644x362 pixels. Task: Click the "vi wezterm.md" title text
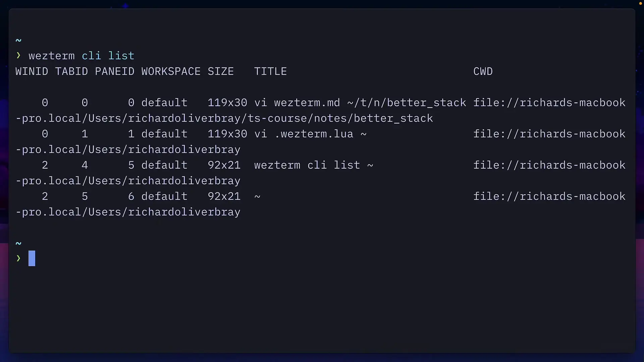point(297,103)
